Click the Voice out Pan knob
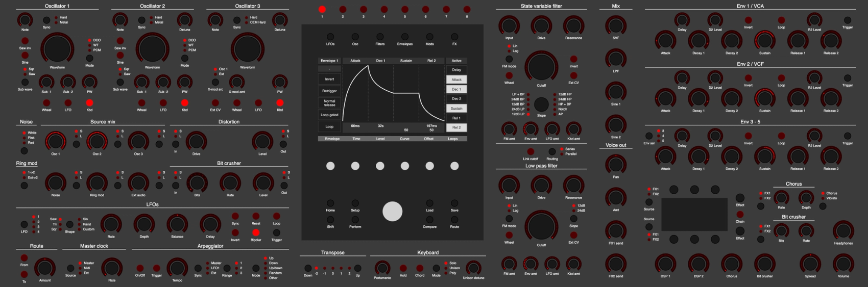 coord(616,165)
